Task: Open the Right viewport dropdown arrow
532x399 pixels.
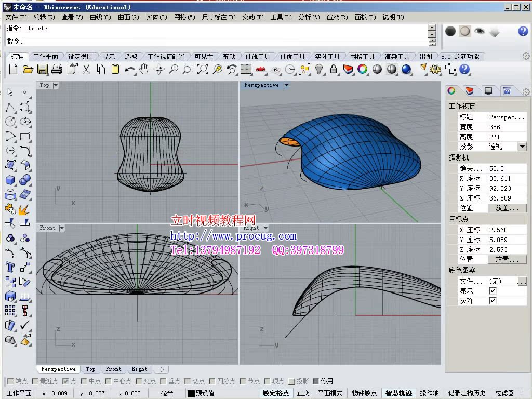Action: pos(265,228)
